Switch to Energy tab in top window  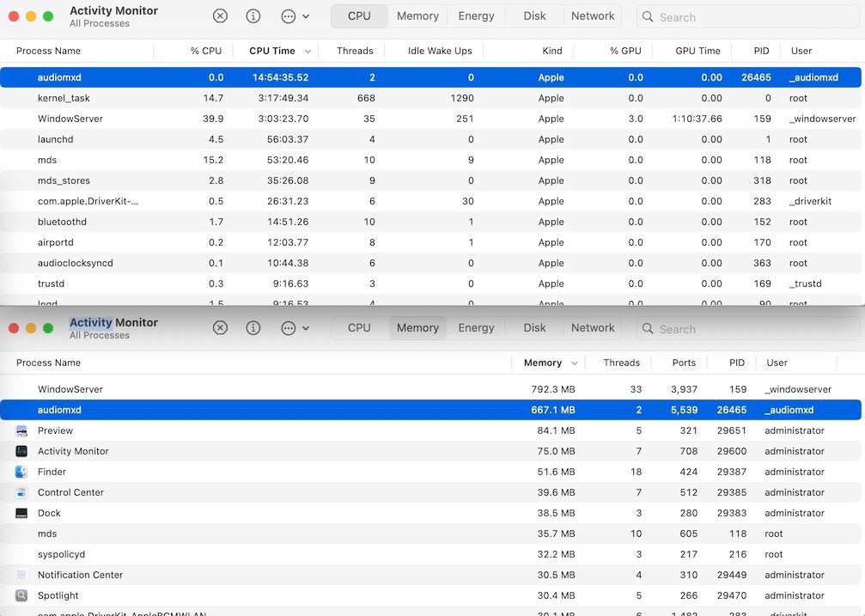click(476, 16)
